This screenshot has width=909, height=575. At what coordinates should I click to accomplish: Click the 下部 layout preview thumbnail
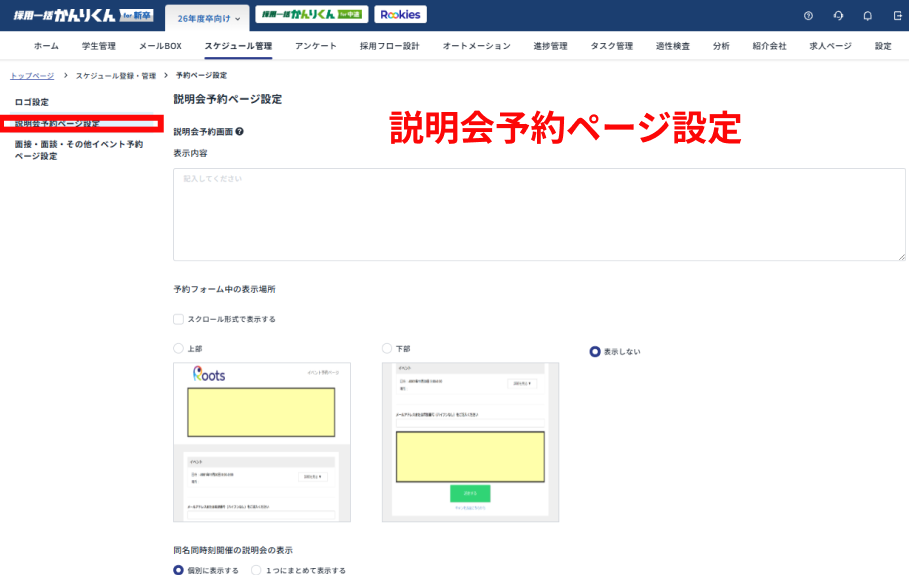coord(470,442)
